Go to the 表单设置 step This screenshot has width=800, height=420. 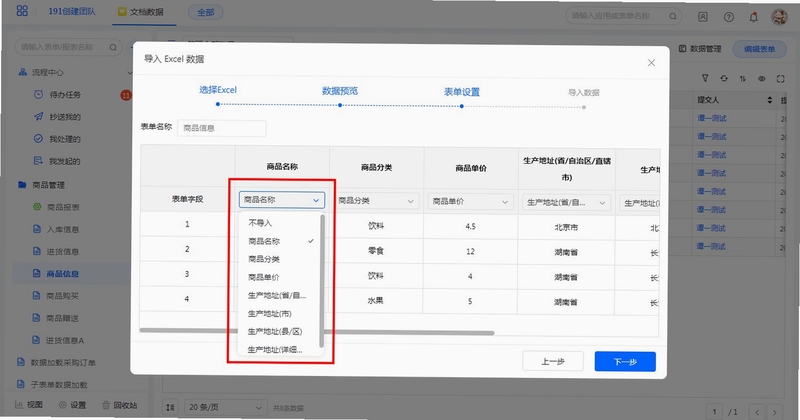click(x=462, y=92)
